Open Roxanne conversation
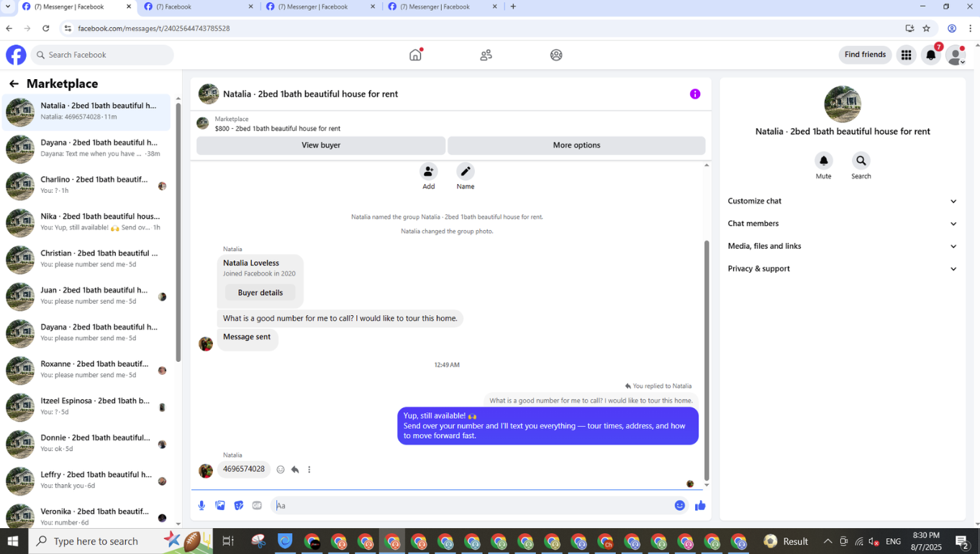980x554 pixels. point(86,370)
